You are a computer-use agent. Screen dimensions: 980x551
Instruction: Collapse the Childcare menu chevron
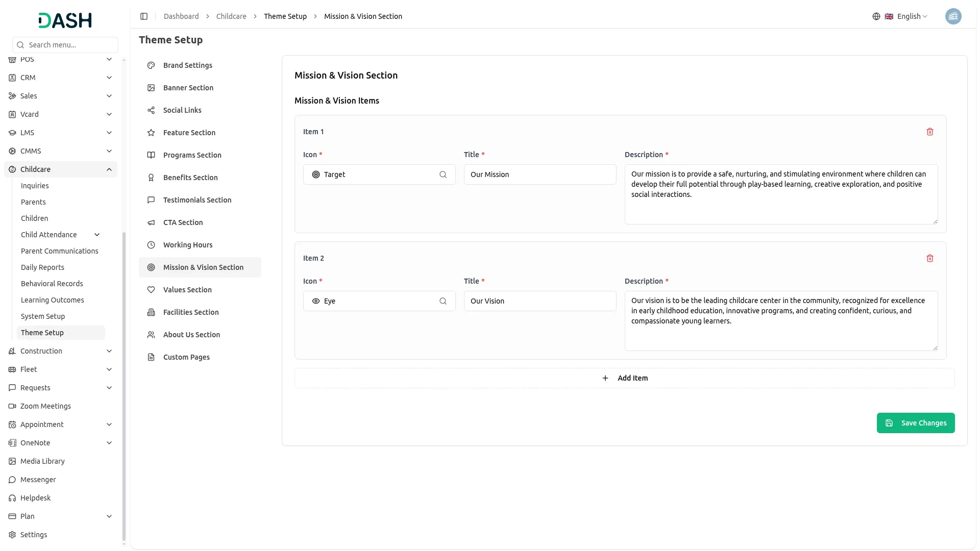click(x=109, y=169)
